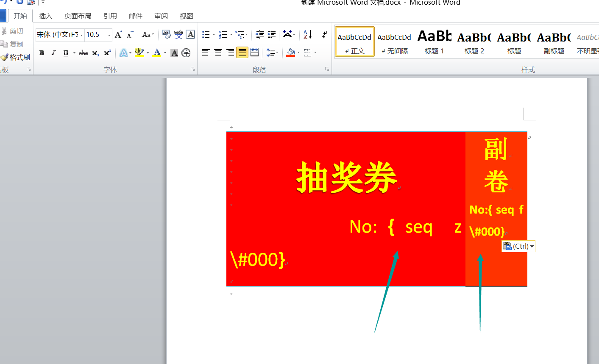The height and width of the screenshot is (364, 599).
Task: Toggle Underline formatting
Action: (x=66, y=53)
